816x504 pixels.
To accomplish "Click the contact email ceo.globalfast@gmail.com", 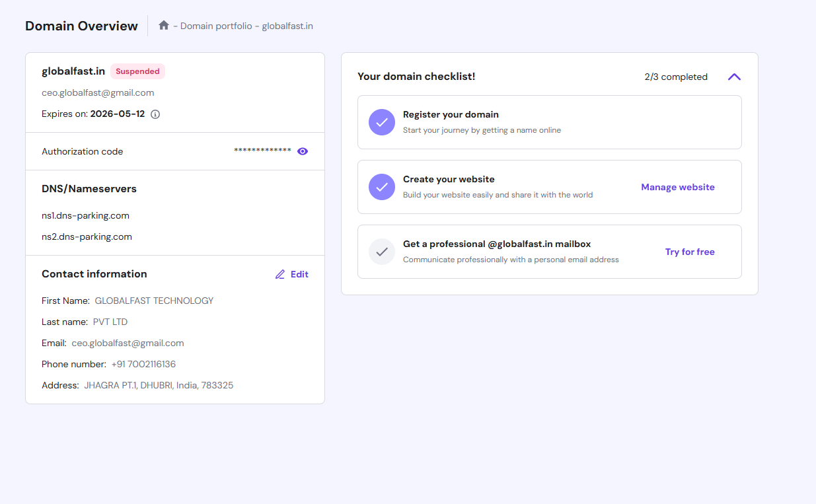I will click(128, 343).
